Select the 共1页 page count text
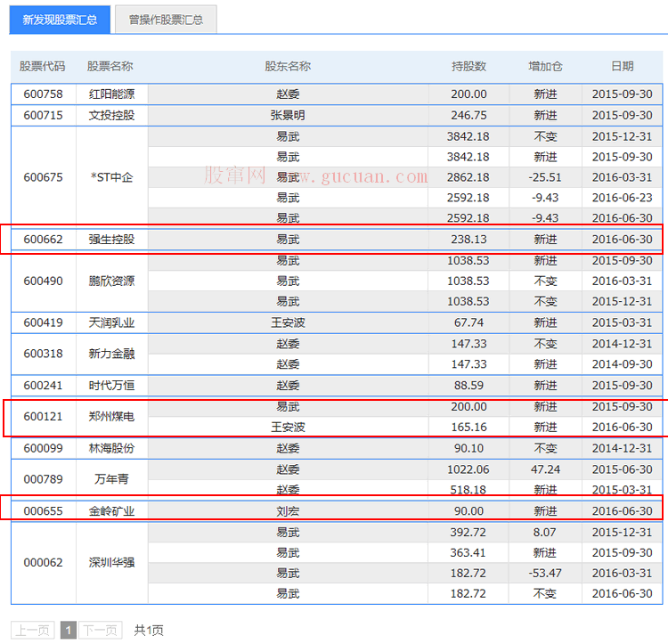Image resolution: width=668 pixels, height=644 pixels. pos(149,631)
